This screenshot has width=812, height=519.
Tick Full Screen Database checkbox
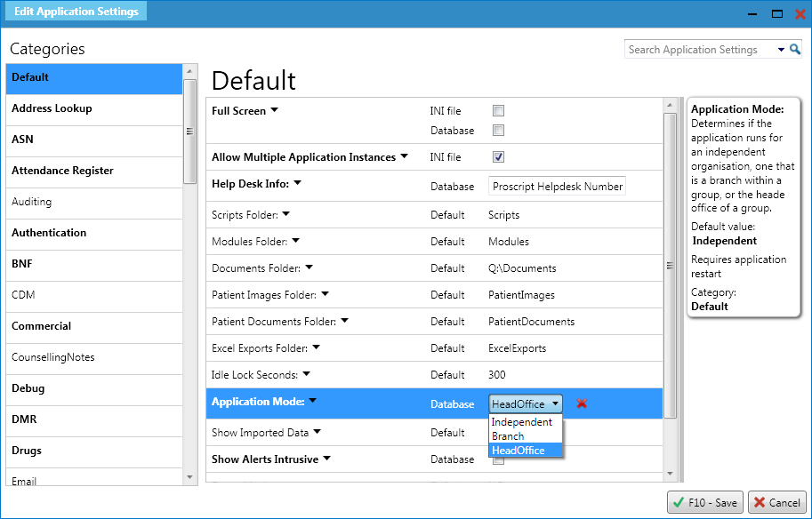tap(498, 131)
